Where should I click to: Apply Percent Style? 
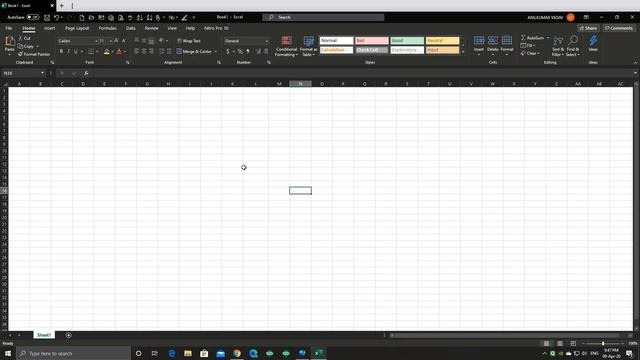tap(240, 51)
